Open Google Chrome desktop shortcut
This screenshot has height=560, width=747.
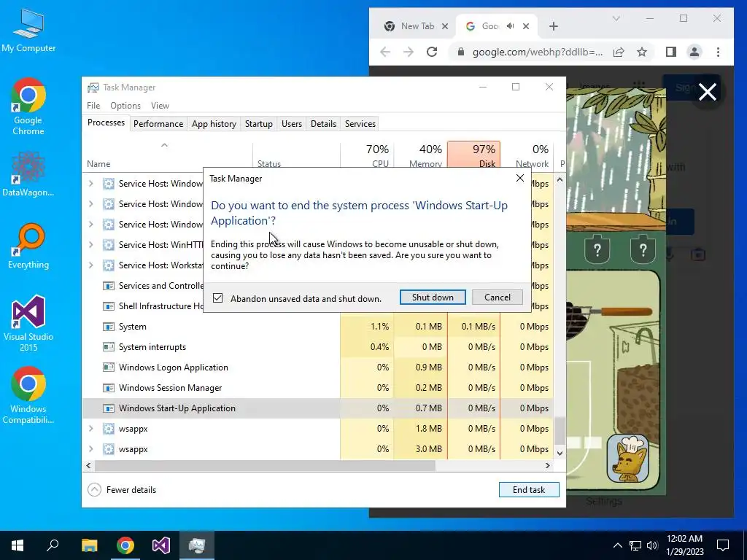click(28, 106)
